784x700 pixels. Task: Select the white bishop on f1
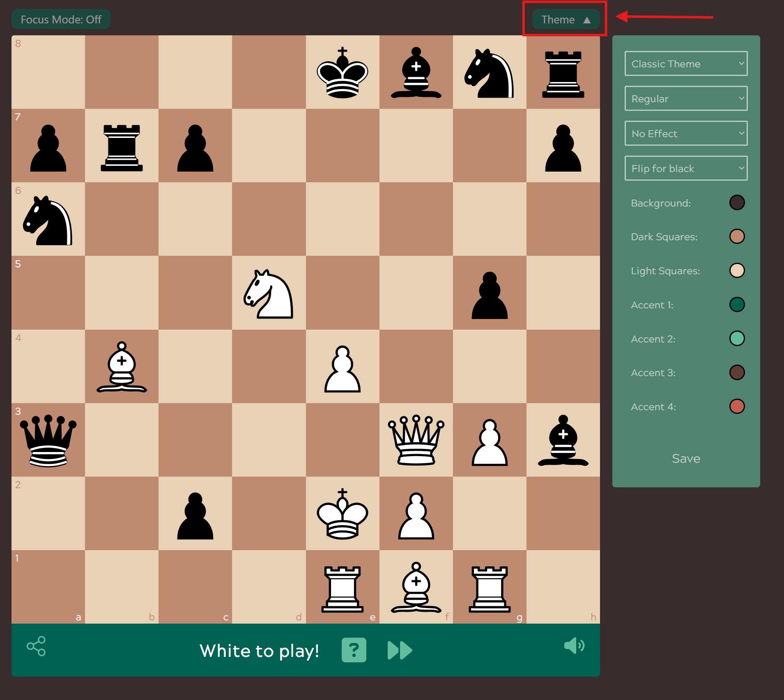pyautogui.click(x=416, y=587)
